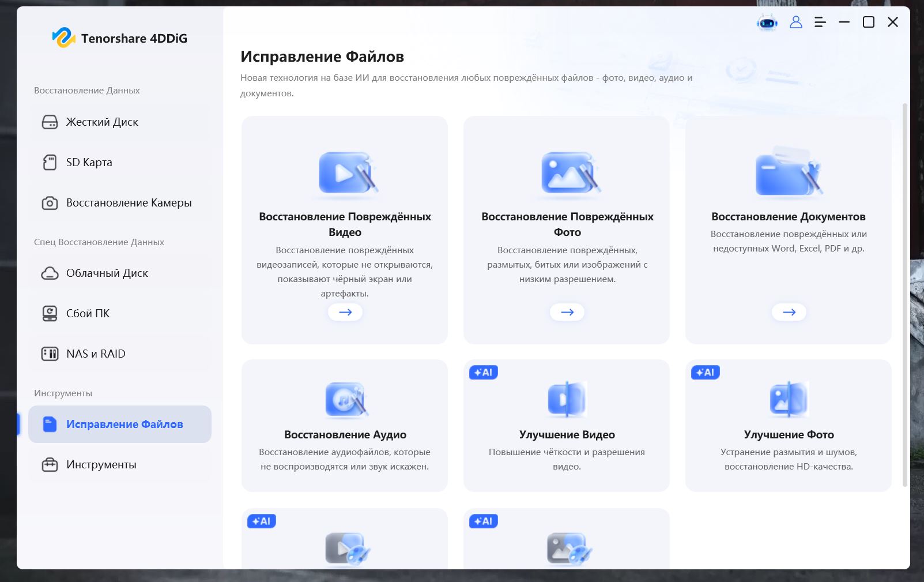Open Инструменты sidebar item with toolbox
924x582 pixels.
click(120, 465)
